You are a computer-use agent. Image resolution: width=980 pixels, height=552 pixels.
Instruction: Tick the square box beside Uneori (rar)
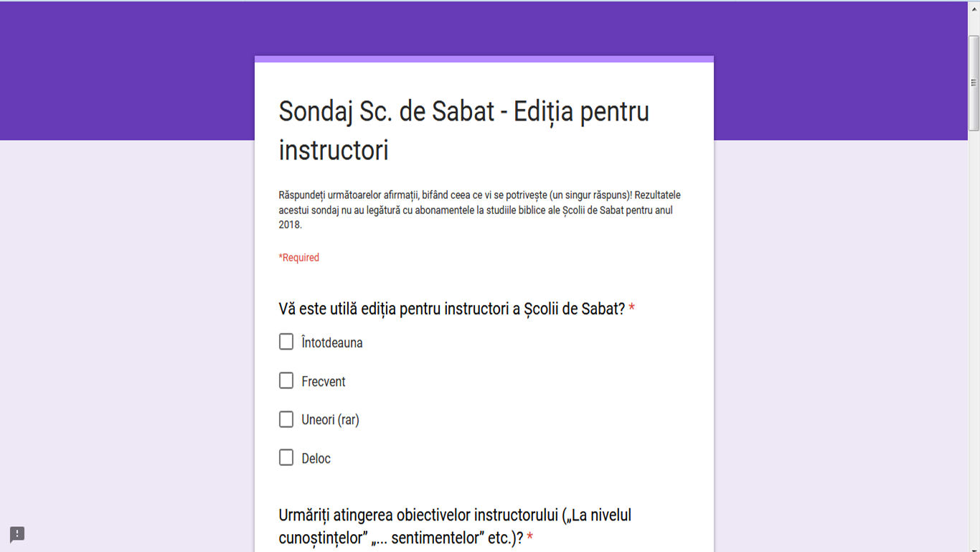[286, 419]
